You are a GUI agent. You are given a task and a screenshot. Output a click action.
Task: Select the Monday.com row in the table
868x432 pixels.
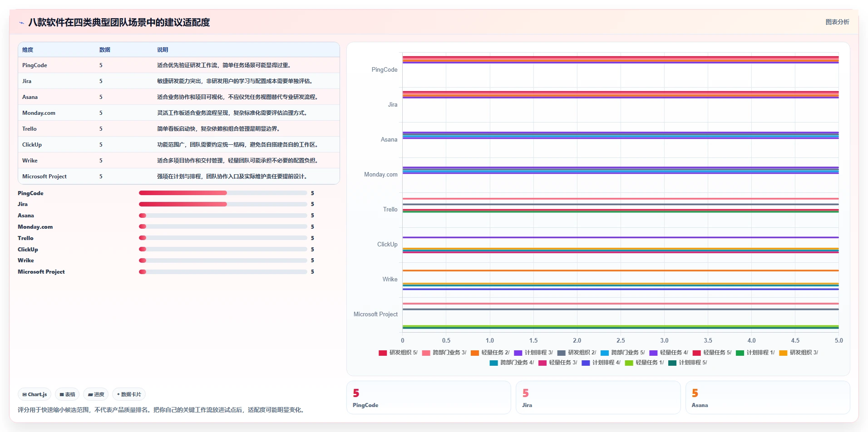(179, 113)
